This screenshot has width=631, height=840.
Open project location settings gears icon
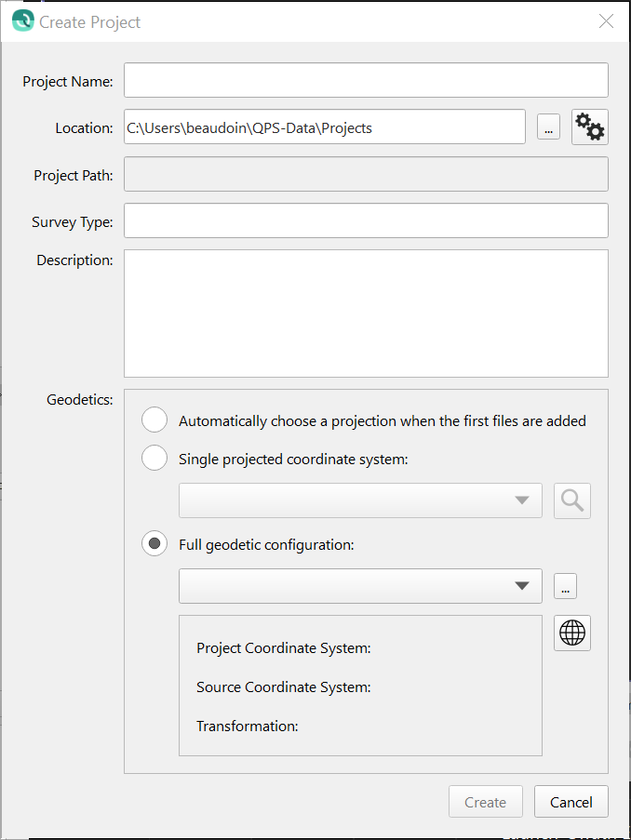tap(590, 127)
